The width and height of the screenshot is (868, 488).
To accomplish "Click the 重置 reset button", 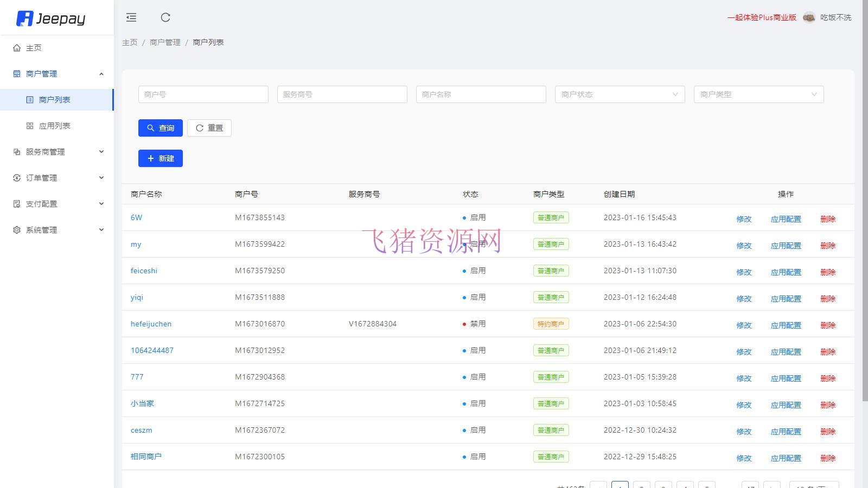I will point(209,128).
